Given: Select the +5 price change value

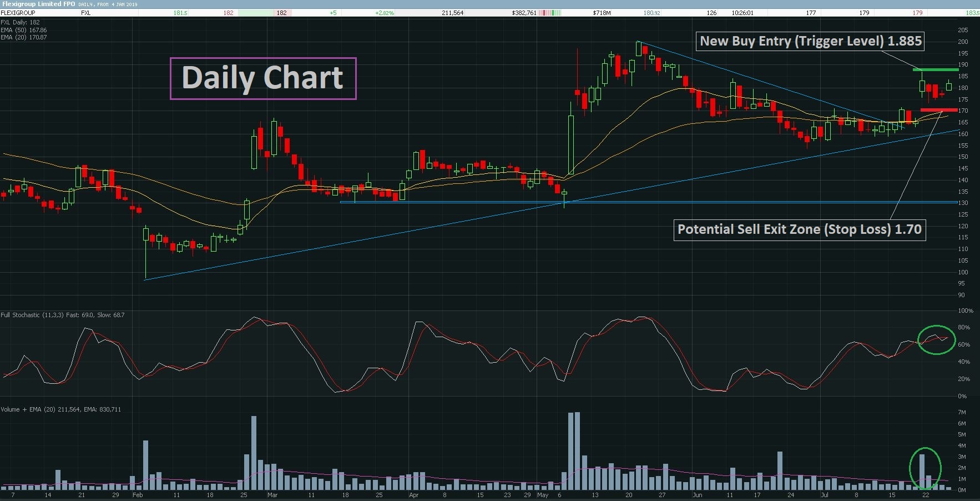Looking at the screenshot, I should (x=333, y=13).
